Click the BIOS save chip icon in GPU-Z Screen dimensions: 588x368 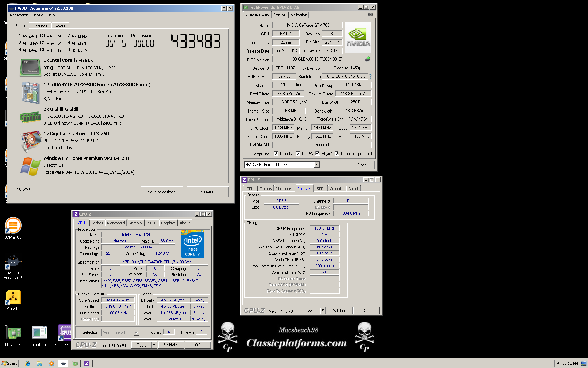click(x=367, y=59)
